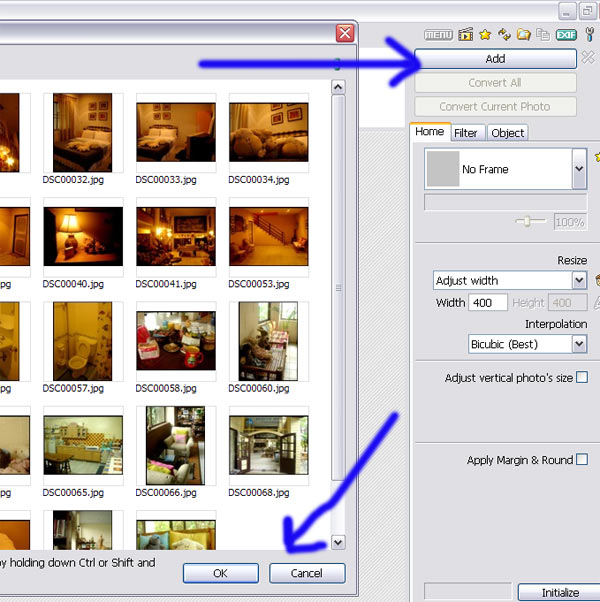Click the vertical scrollbar thumb in file dialog
This screenshot has height=602, width=600.
pos(338,288)
